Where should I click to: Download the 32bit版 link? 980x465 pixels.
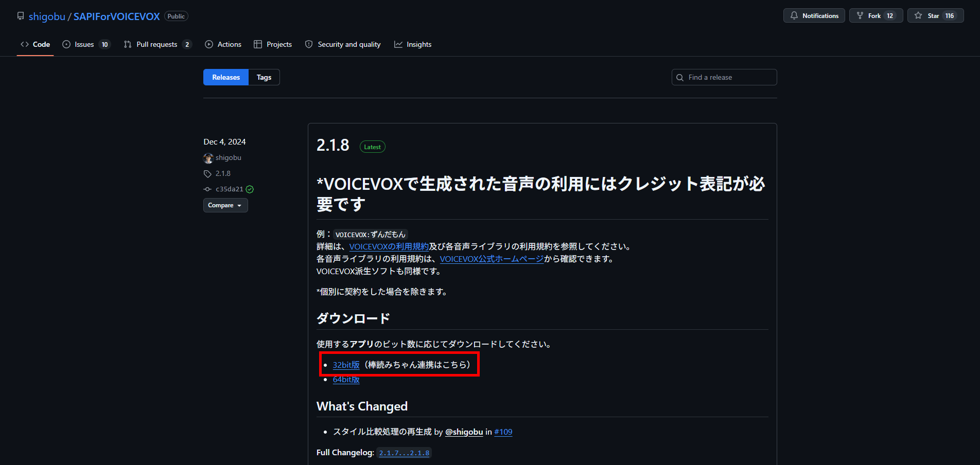coord(346,365)
